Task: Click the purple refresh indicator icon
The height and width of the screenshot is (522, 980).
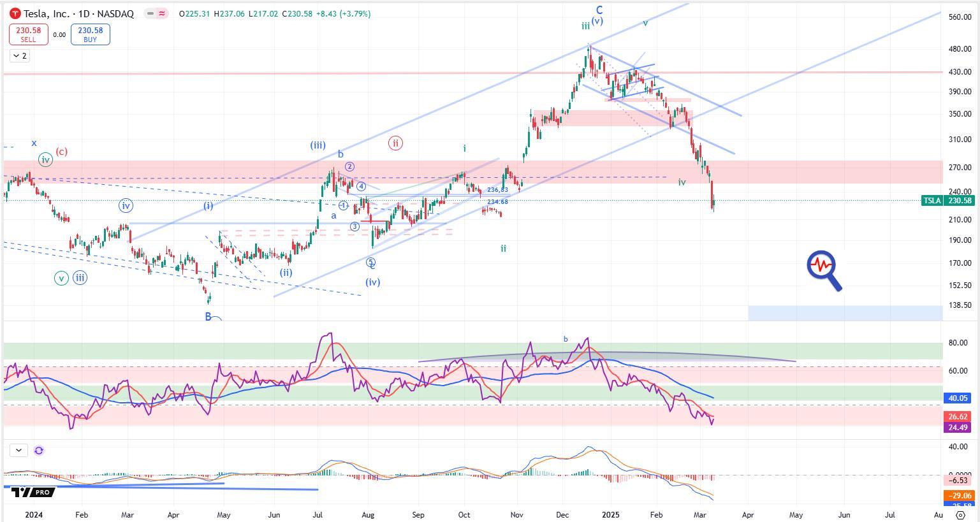Action: (x=39, y=451)
